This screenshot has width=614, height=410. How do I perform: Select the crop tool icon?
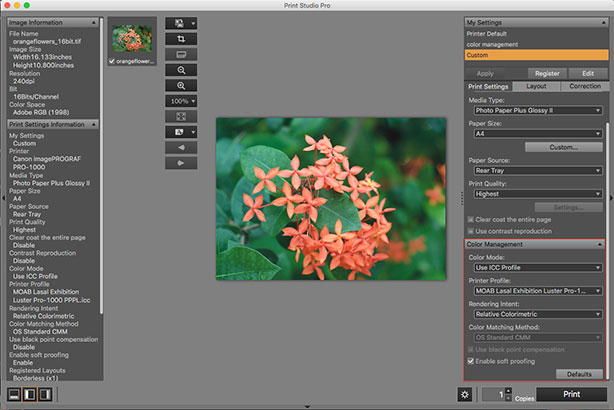pos(181,39)
